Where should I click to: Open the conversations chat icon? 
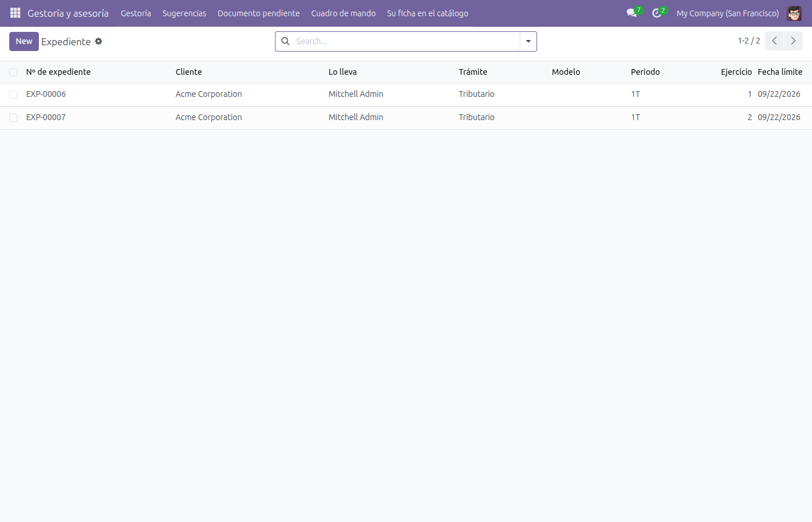click(x=632, y=13)
